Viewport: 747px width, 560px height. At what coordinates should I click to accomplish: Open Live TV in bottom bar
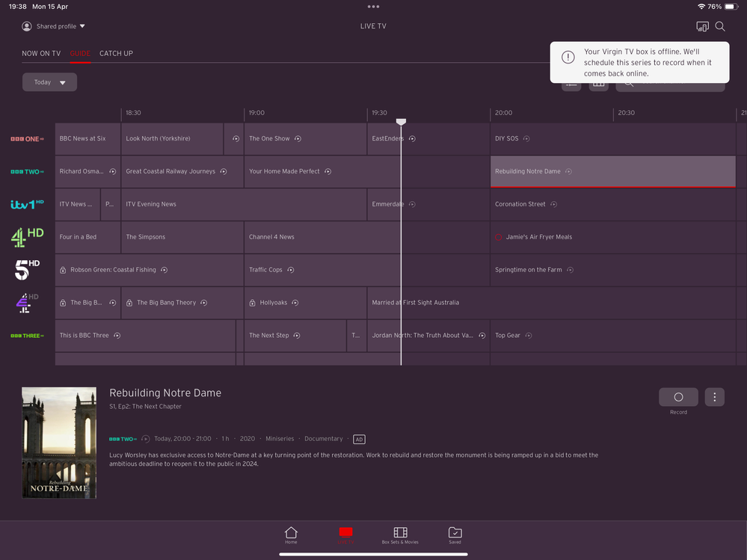[346, 535]
